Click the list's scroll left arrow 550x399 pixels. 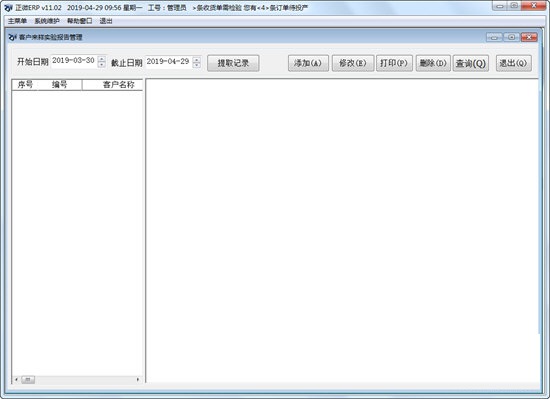click(x=16, y=379)
